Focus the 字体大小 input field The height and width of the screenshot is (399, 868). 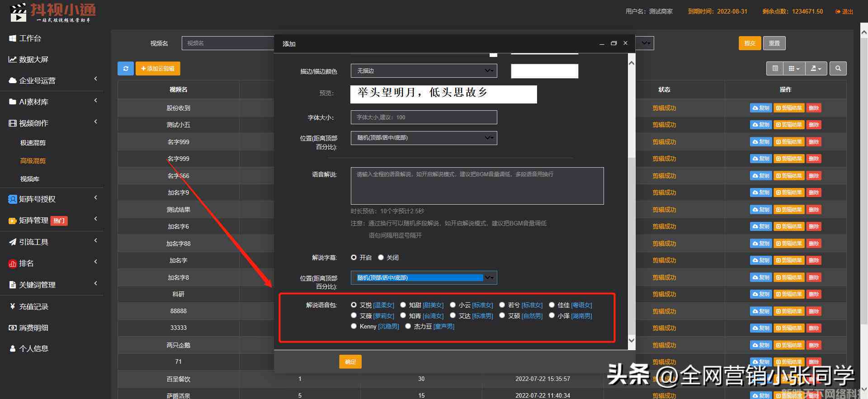point(424,117)
